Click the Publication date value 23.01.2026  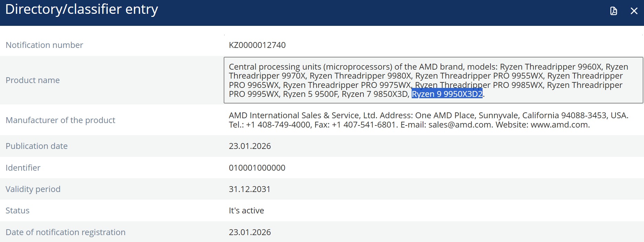(x=250, y=146)
